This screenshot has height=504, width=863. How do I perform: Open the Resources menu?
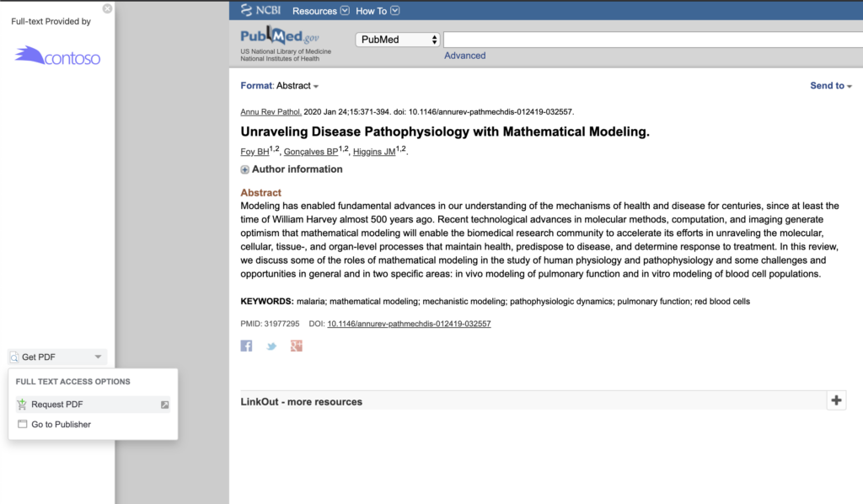tap(319, 11)
